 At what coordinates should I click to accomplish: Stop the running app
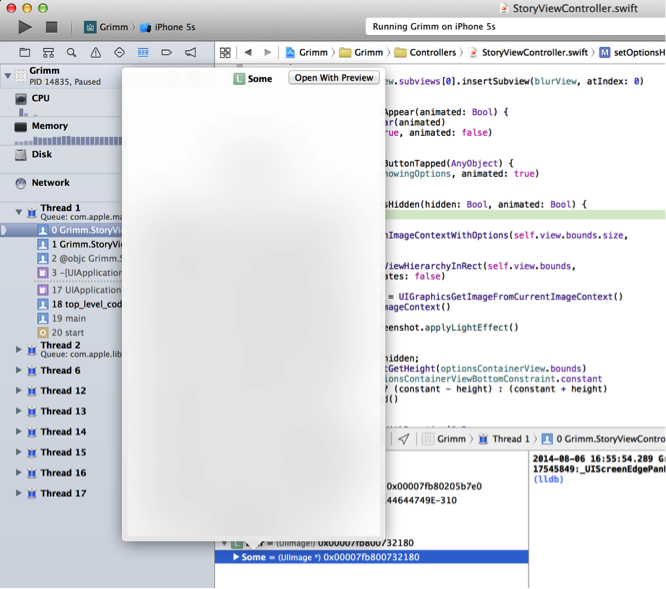[x=51, y=27]
